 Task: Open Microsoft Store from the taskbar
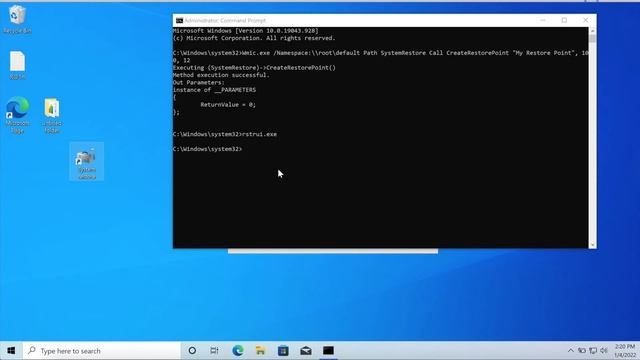pos(283,351)
